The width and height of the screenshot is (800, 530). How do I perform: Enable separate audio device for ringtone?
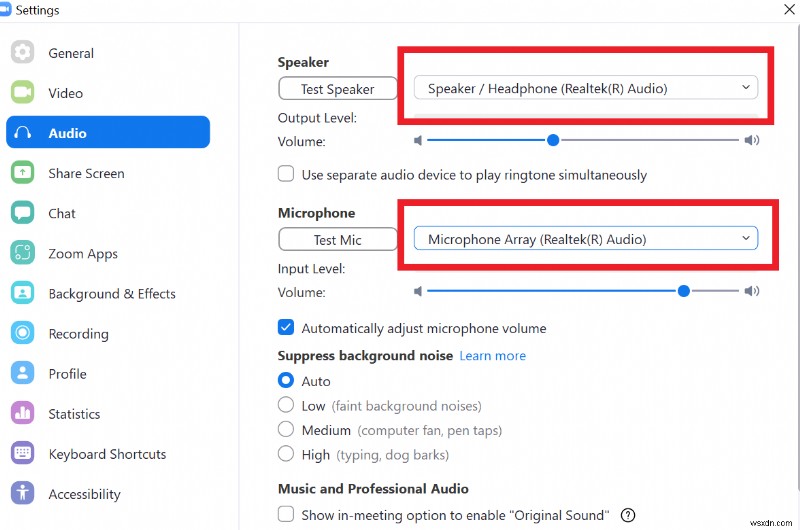click(286, 174)
